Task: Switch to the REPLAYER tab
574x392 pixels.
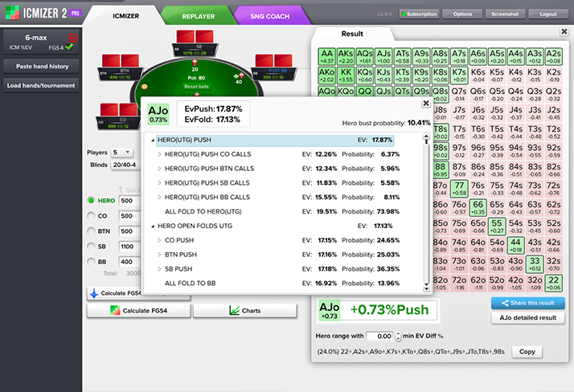Action: (199, 16)
